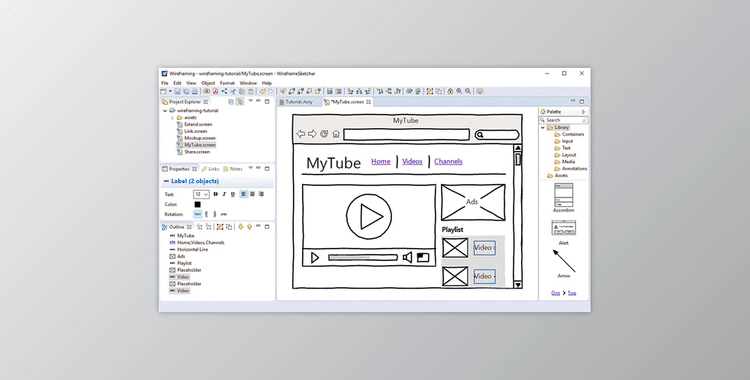Image resolution: width=750 pixels, height=380 pixels.
Task: Click the Accordion widget in the Palette
Action: pos(563,198)
